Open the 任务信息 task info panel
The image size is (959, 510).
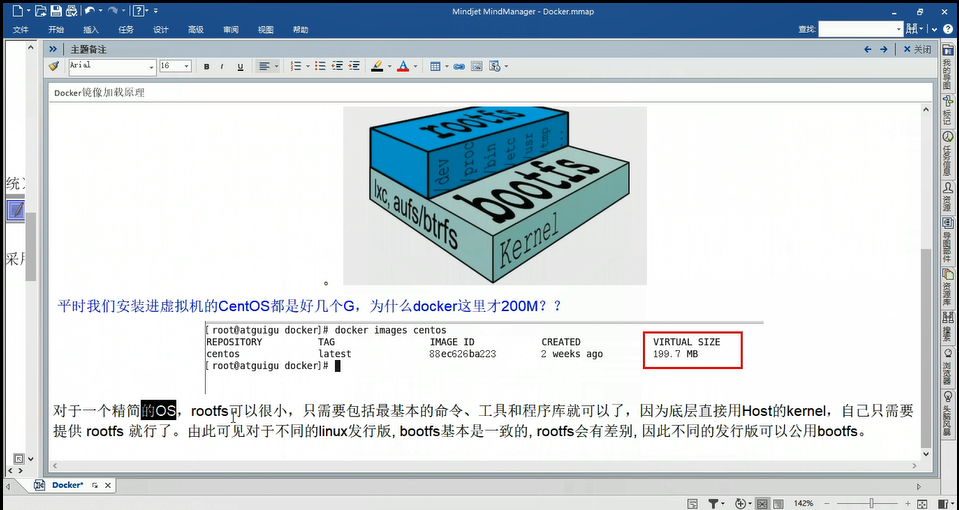pyautogui.click(x=947, y=153)
